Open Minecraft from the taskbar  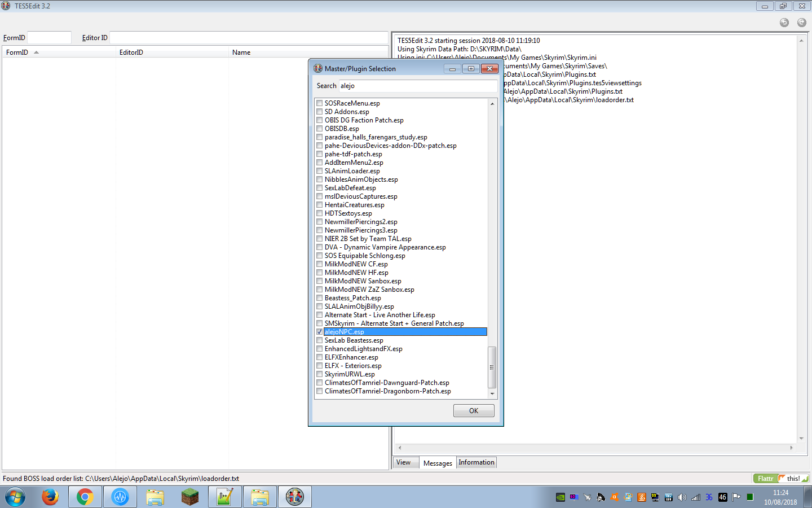[189, 497]
